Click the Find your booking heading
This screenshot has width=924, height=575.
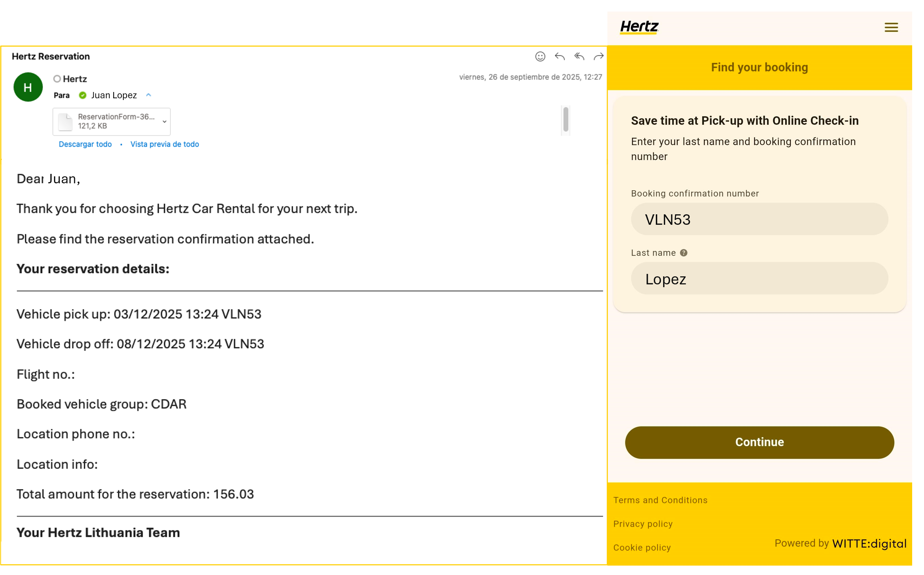(759, 67)
